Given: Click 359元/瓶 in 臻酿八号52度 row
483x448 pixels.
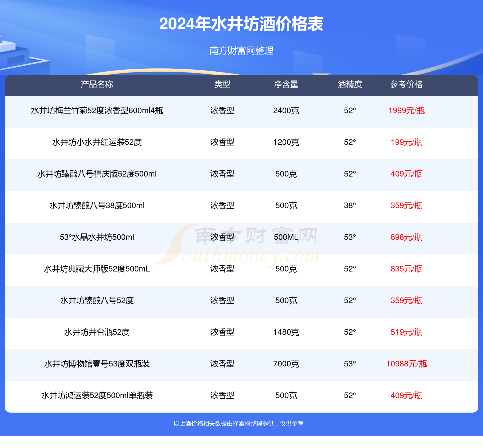Looking at the screenshot, I should [407, 300].
